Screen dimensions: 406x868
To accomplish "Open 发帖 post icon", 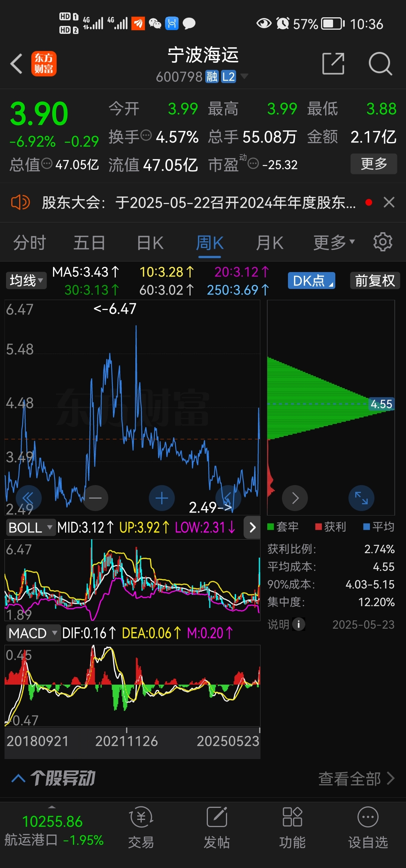I will pyautogui.click(x=217, y=828).
